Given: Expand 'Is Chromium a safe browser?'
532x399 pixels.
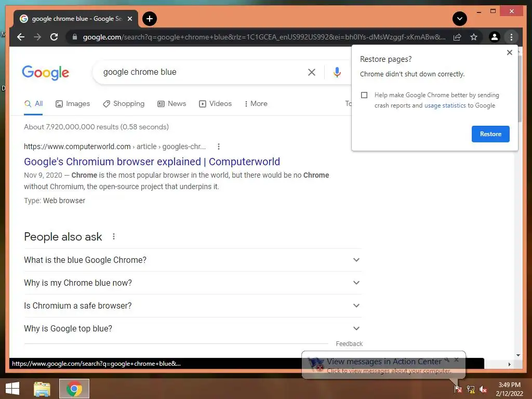Looking at the screenshot, I should (x=193, y=305).
